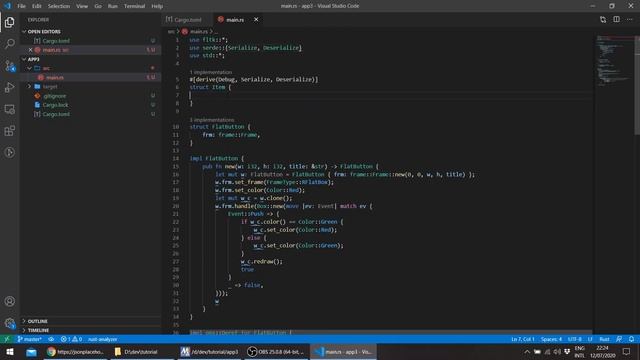Image resolution: width=640 pixels, height=360 pixels.
Task: Open the Edit menu
Action: (x=37, y=6)
